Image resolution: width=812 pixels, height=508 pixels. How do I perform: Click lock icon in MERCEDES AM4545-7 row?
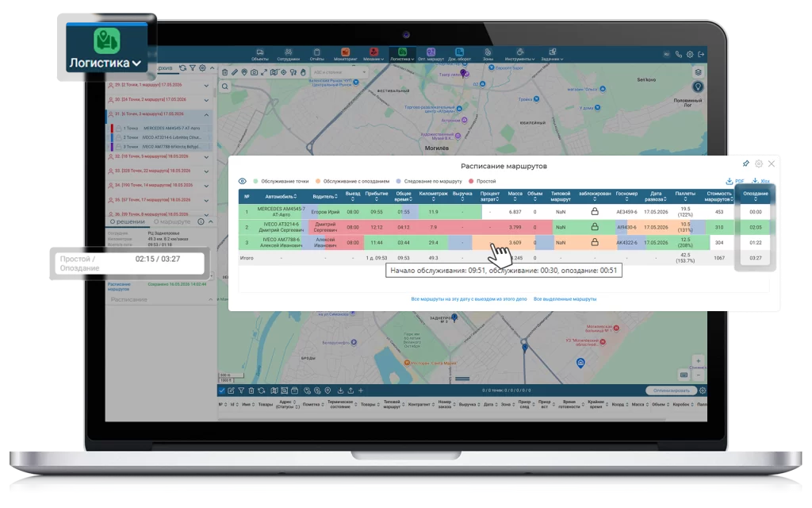(595, 211)
